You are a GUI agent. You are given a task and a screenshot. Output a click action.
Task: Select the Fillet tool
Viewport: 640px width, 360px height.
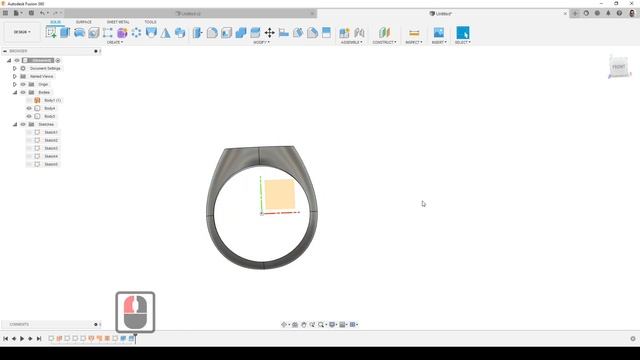212,33
